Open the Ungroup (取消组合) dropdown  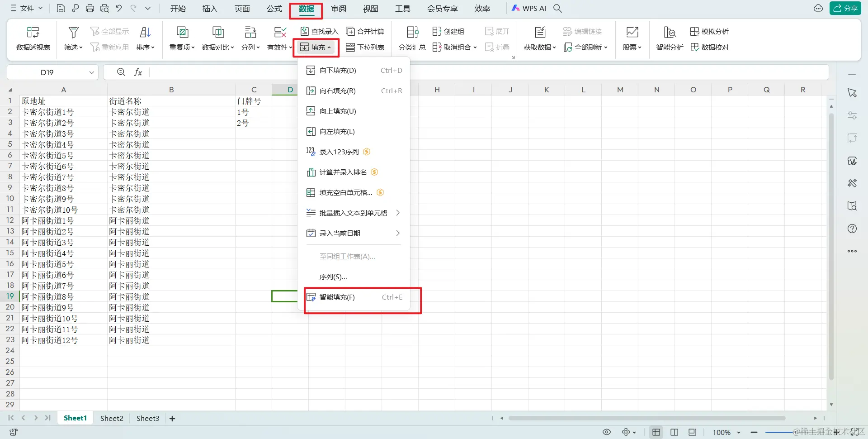coord(454,47)
